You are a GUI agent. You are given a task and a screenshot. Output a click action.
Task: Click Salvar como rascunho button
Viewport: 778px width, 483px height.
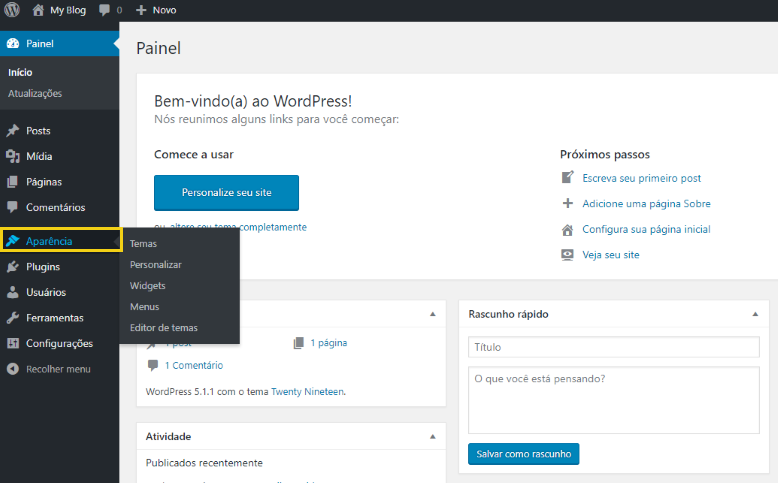click(x=523, y=454)
